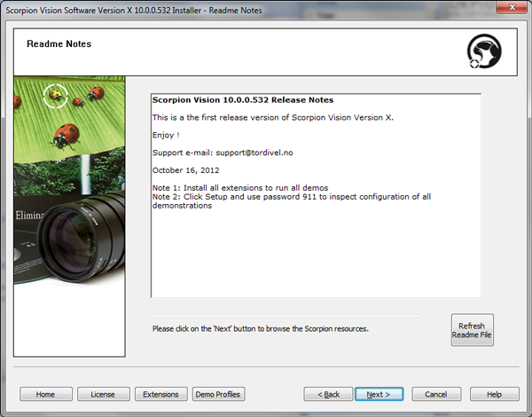Go to the Extensions page

(161, 394)
